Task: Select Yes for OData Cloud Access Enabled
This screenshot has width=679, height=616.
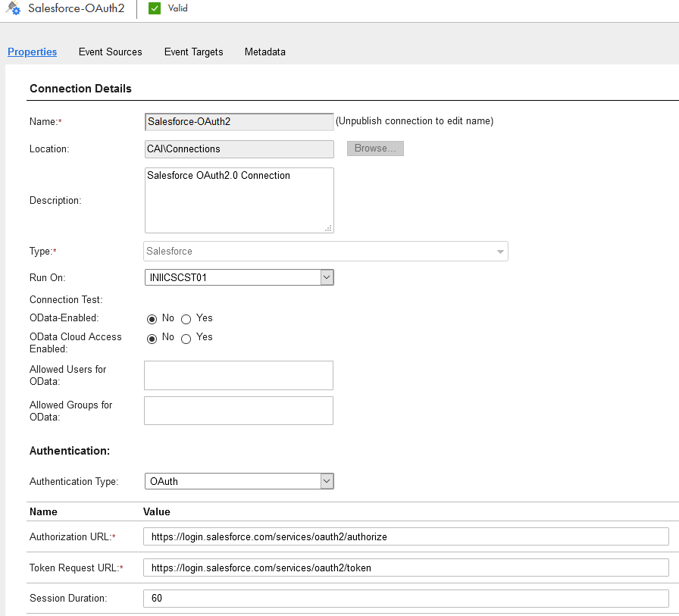Action: tap(186, 339)
